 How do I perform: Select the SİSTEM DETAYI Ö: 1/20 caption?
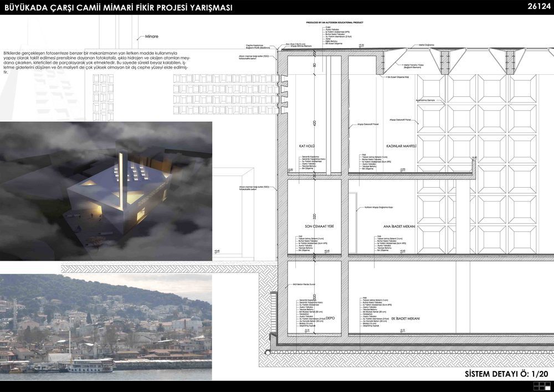click(506, 374)
